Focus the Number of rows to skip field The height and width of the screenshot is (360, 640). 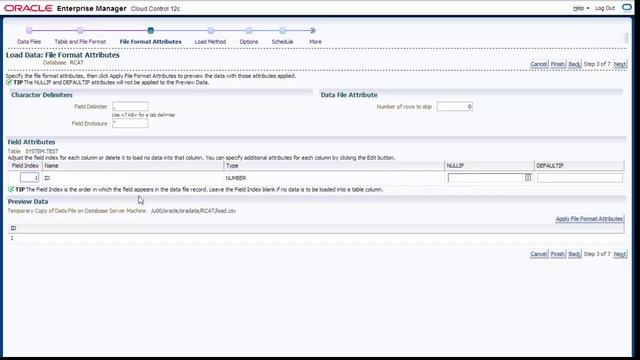click(x=455, y=107)
